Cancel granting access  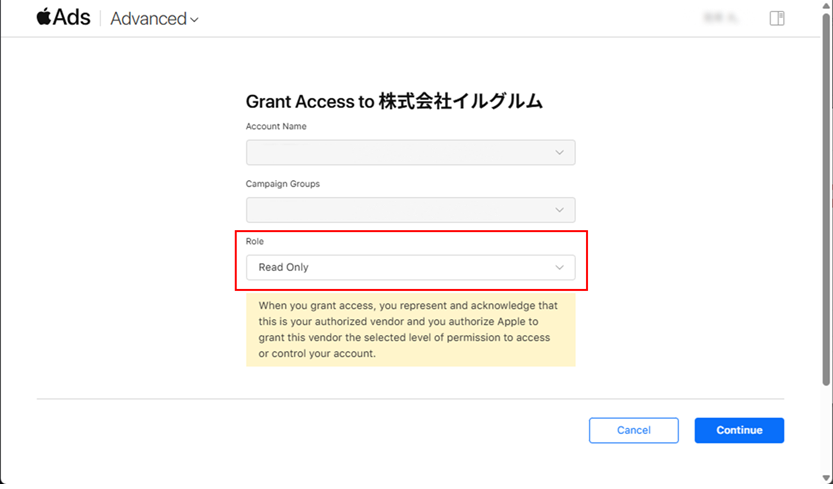[633, 430]
